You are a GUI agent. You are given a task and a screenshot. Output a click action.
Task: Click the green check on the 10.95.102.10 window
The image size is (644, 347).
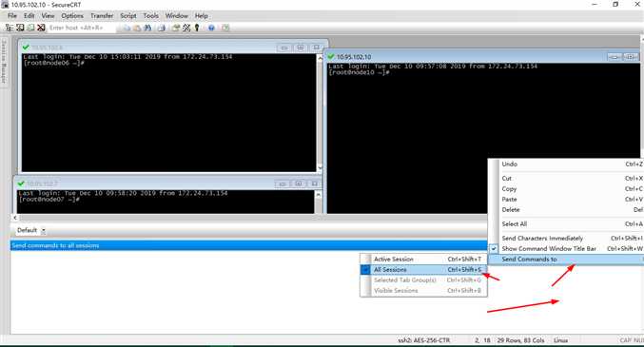[331, 56]
